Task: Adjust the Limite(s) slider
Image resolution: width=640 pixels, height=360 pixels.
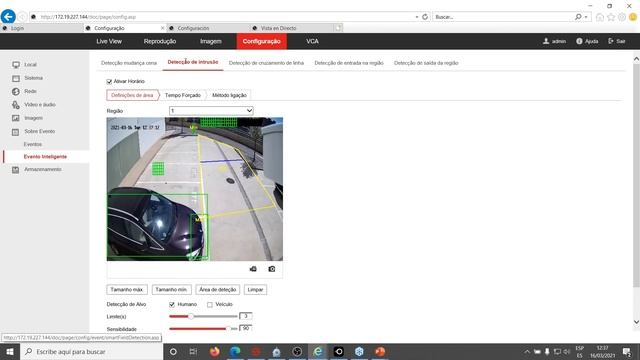Action: 203,316
